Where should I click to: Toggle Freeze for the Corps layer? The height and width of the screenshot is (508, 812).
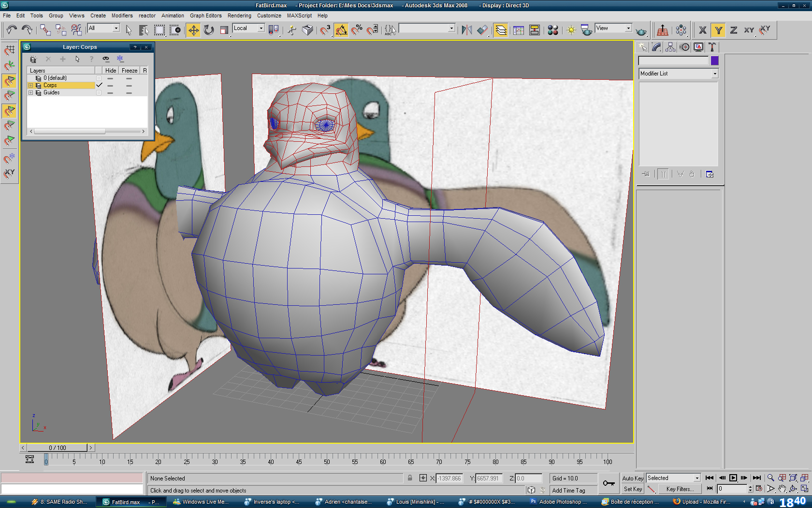coord(129,85)
